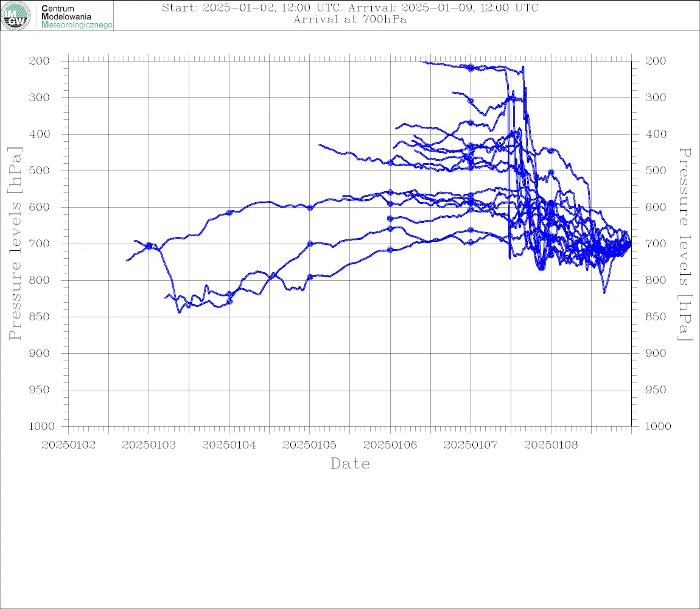
Task: Click the x-axis date label 20250107
Action: [x=471, y=445]
